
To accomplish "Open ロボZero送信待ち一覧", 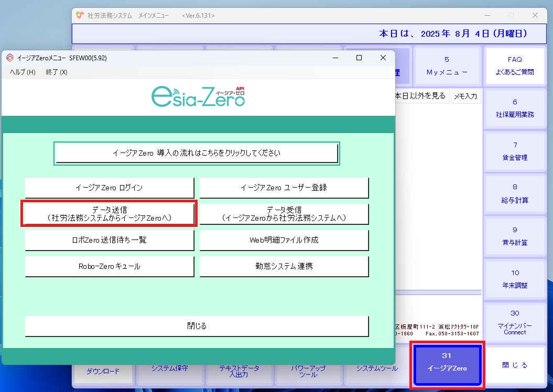I will pos(109,240).
